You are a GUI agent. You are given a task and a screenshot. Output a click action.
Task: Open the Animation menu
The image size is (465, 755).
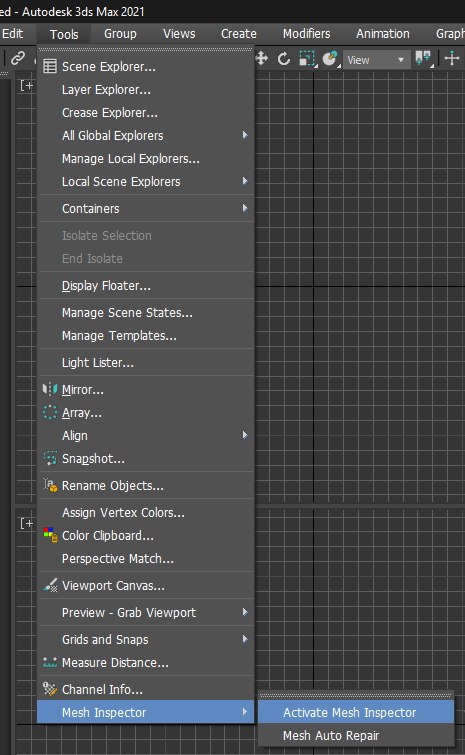tap(383, 34)
